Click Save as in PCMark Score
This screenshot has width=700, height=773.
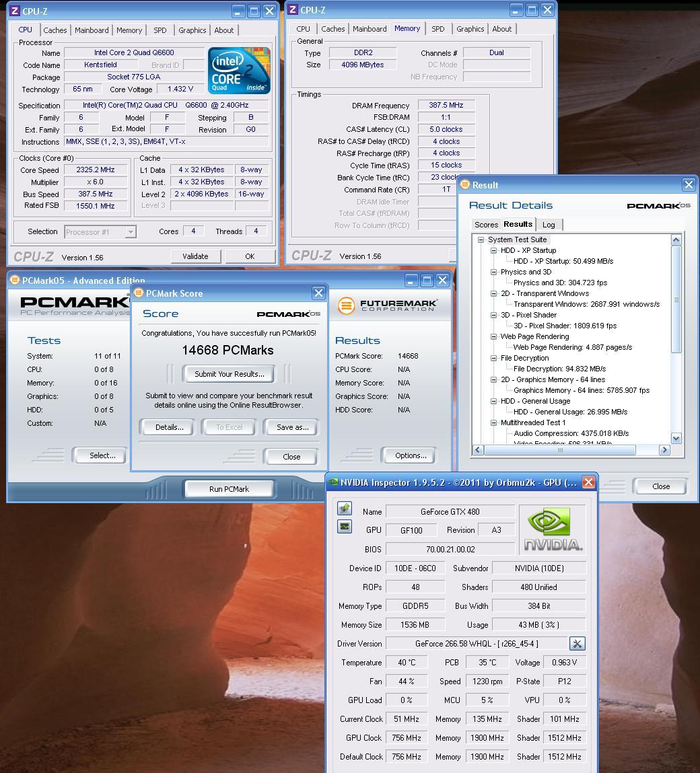click(x=293, y=427)
